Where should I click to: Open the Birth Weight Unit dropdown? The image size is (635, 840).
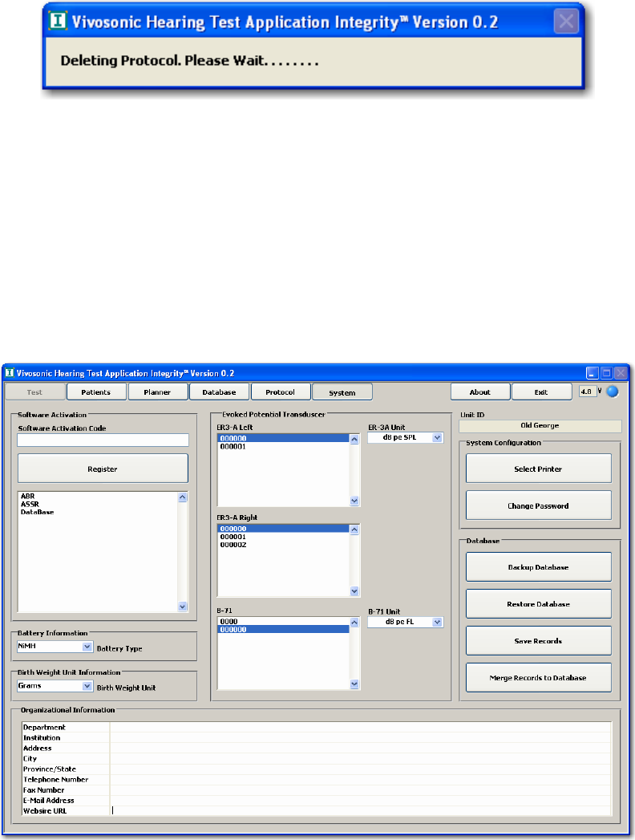[55, 686]
